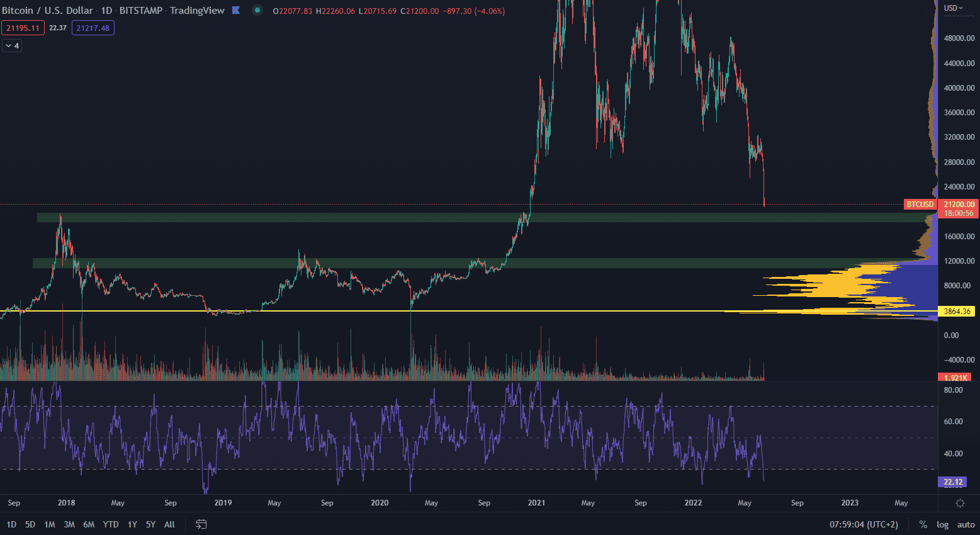Toggle percent scale mode
The width and height of the screenshot is (980, 535).
click(x=923, y=524)
